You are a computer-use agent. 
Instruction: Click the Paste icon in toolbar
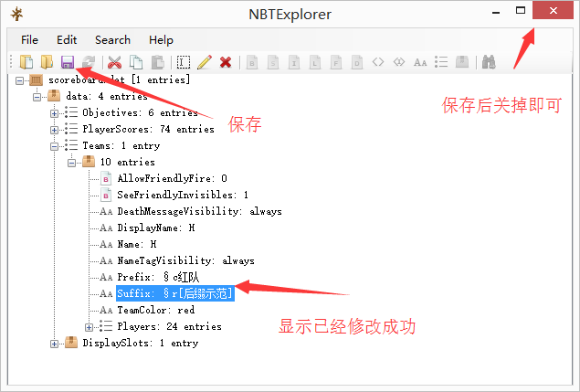(157, 62)
